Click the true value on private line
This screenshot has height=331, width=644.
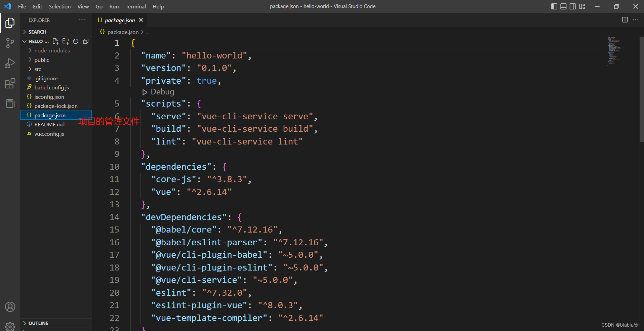[x=207, y=81]
